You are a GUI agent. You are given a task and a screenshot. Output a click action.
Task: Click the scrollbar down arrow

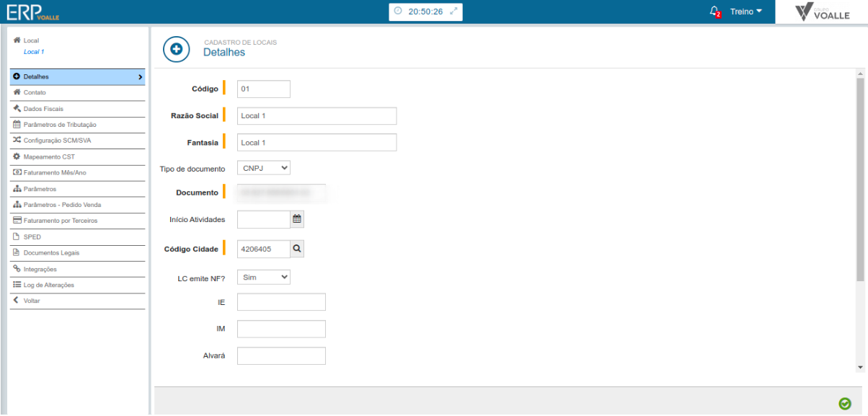click(860, 367)
